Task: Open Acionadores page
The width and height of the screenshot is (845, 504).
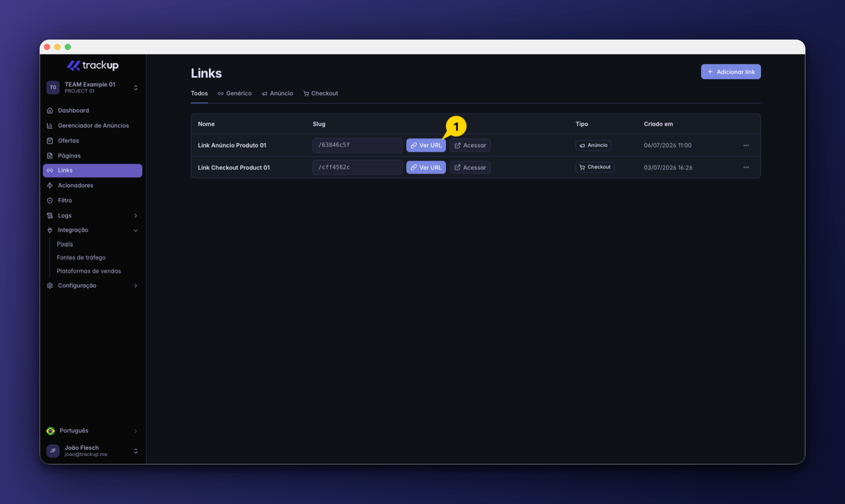Action: pyautogui.click(x=92, y=186)
